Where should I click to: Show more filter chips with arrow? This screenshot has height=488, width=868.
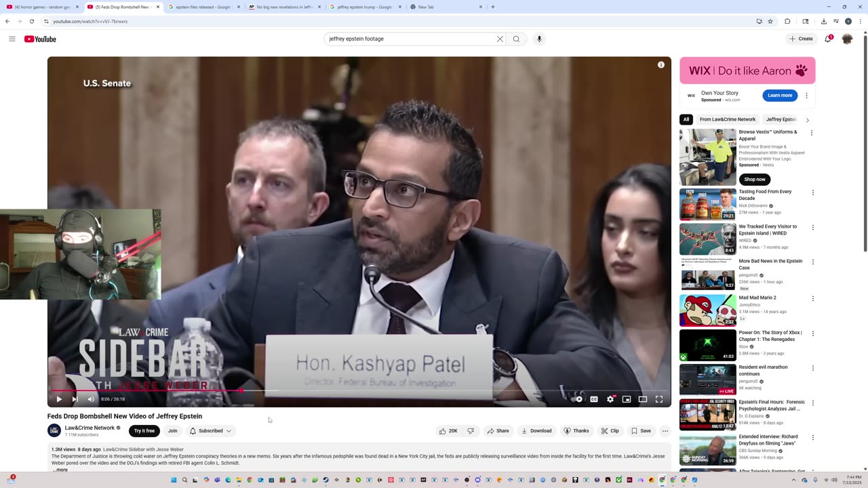pos(807,120)
